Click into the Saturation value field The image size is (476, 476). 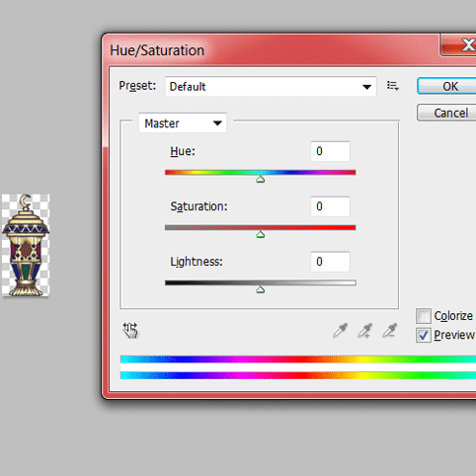click(x=330, y=206)
